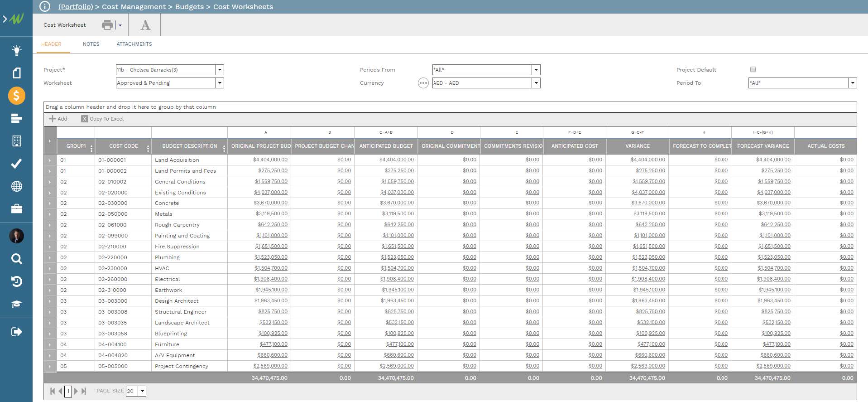Expand the HVAC row

click(50, 268)
